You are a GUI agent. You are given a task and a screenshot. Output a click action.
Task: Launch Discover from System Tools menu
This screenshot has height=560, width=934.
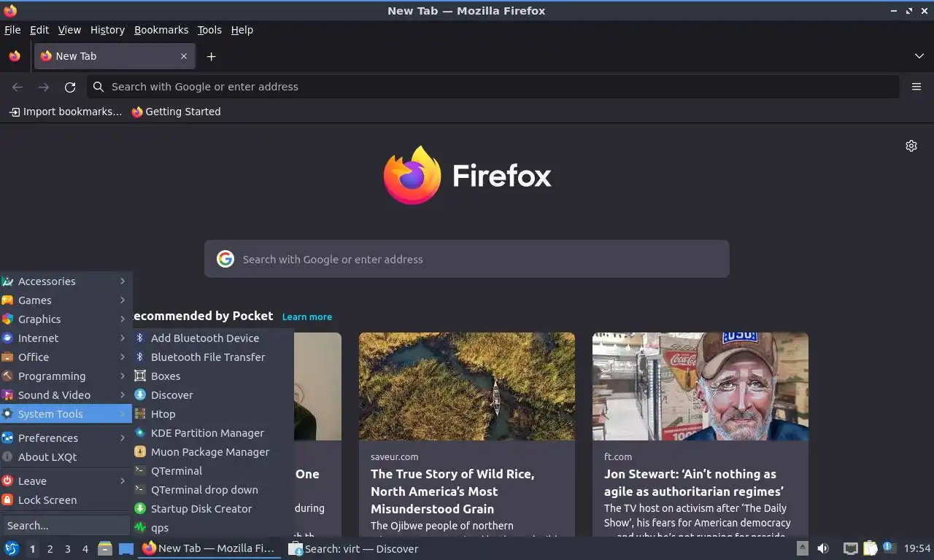pos(212,395)
